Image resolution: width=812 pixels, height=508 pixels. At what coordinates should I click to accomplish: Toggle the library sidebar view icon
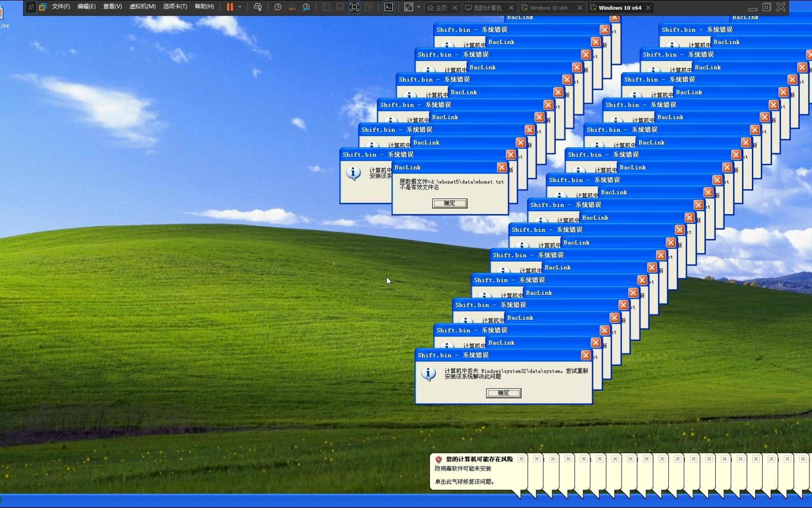pyautogui.click(x=326, y=7)
